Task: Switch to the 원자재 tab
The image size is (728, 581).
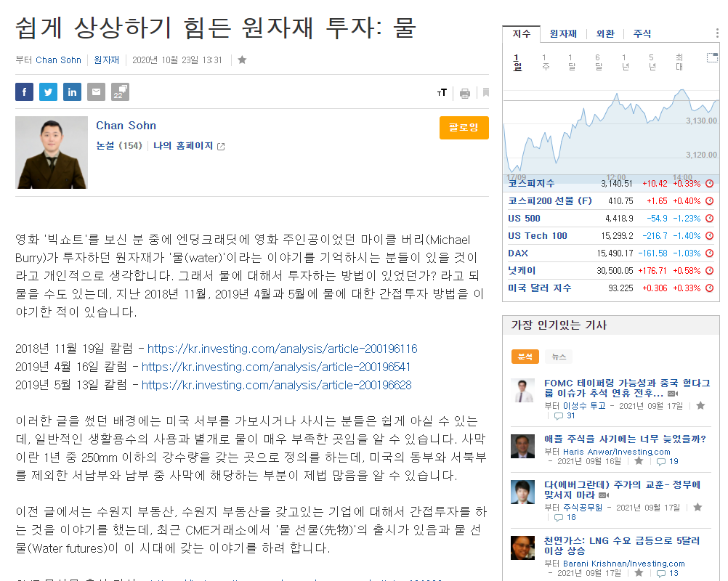Action: (563, 33)
